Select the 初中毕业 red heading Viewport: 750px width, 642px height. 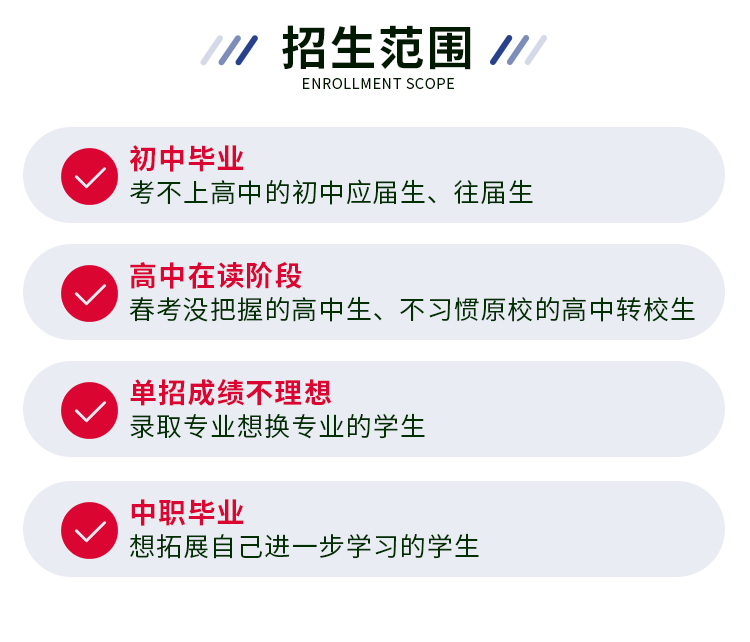[187, 158]
